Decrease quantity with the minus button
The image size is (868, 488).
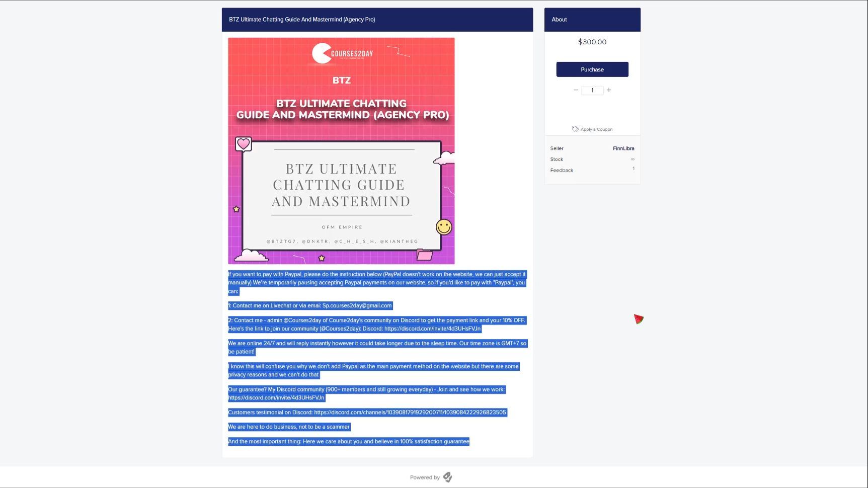coord(576,90)
